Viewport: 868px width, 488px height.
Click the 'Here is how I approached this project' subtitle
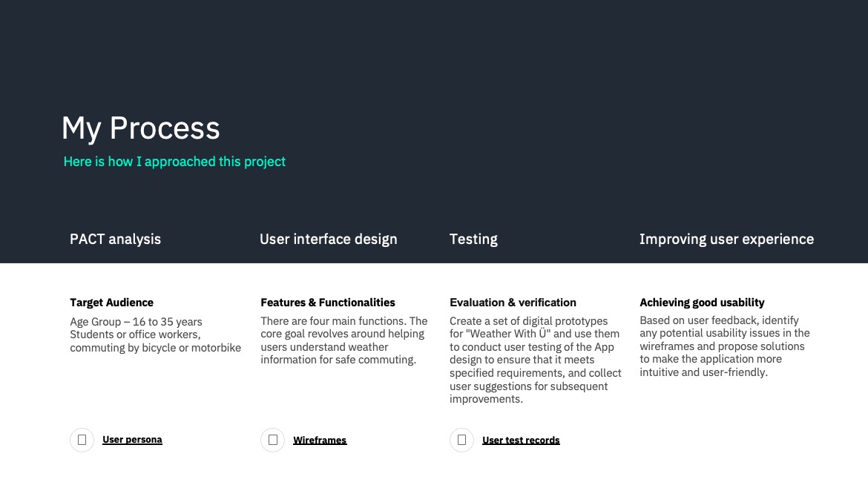(x=174, y=162)
